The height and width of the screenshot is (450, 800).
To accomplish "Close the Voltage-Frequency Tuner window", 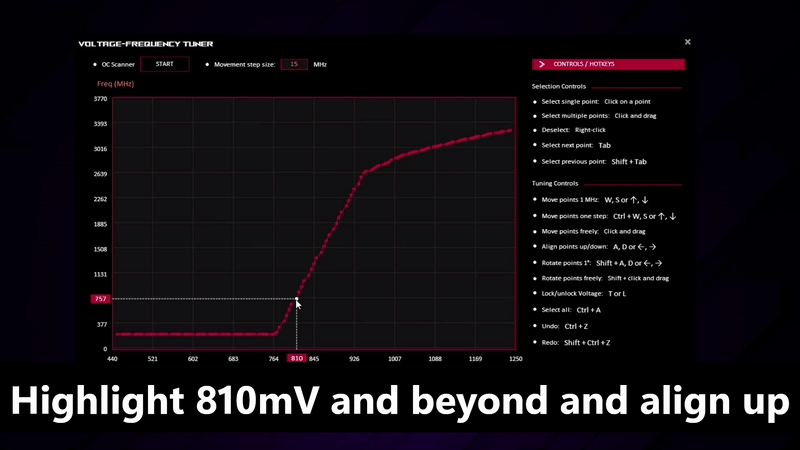I will [x=687, y=42].
